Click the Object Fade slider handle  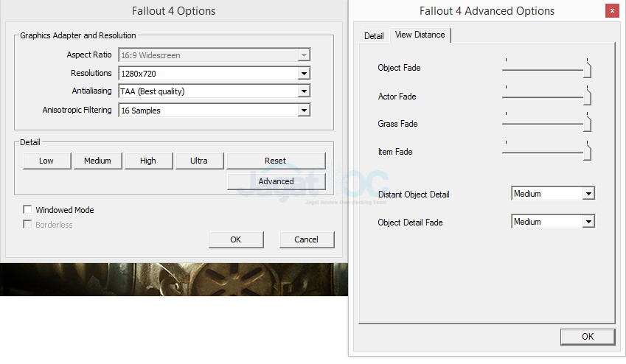pos(587,70)
